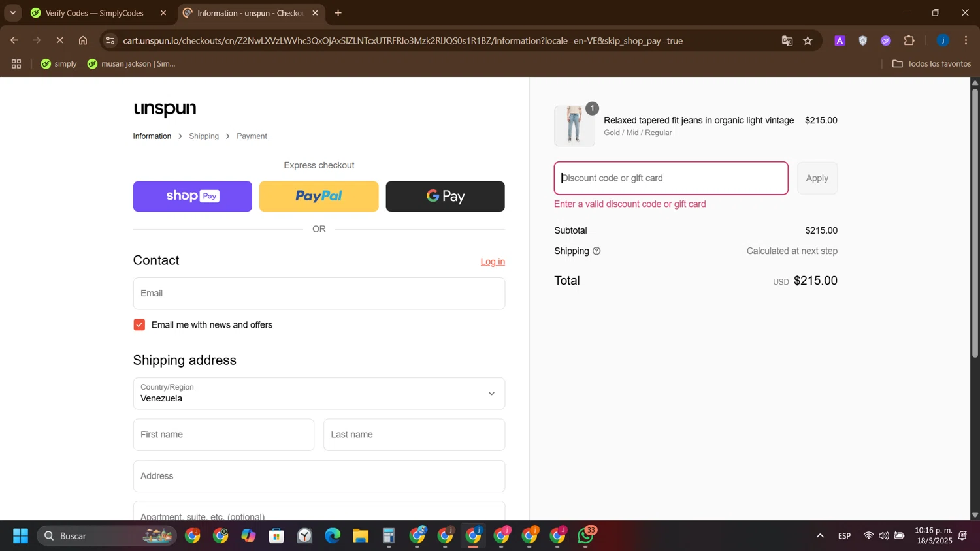Open the ESP language switcher
This screenshot has width=980, height=551.
[x=844, y=536]
